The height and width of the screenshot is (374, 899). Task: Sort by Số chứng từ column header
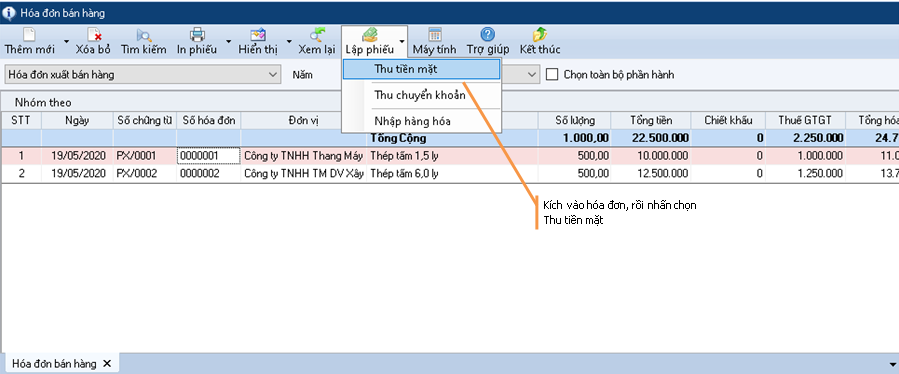tap(144, 120)
